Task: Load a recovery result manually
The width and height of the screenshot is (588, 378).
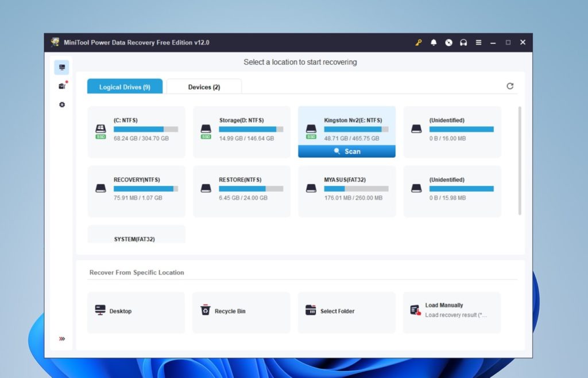Action: [x=451, y=311]
